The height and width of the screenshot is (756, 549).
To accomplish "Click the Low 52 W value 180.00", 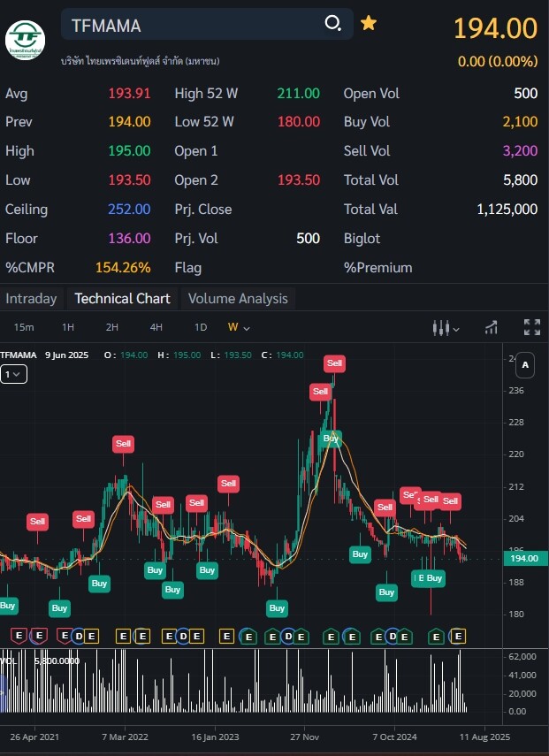I will pos(298,122).
